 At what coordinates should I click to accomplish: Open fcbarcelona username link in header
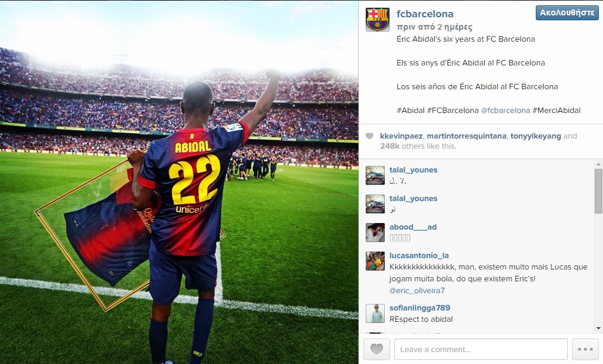(x=425, y=14)
